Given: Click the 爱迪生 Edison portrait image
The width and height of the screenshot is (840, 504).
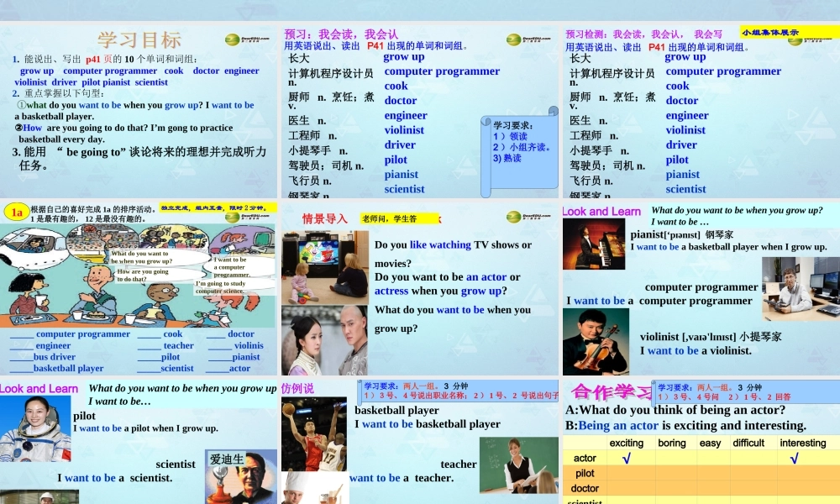Looking at the screenshot, I should coord(239,479).
